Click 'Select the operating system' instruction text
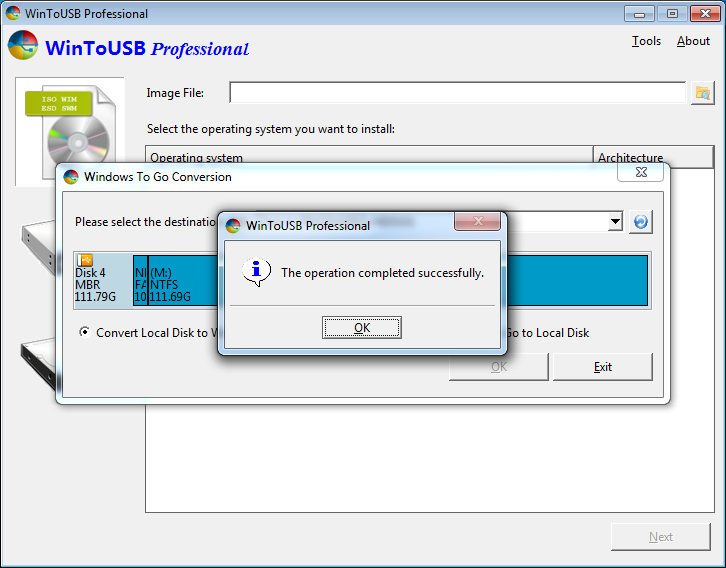726x568 pixels. 271,129
